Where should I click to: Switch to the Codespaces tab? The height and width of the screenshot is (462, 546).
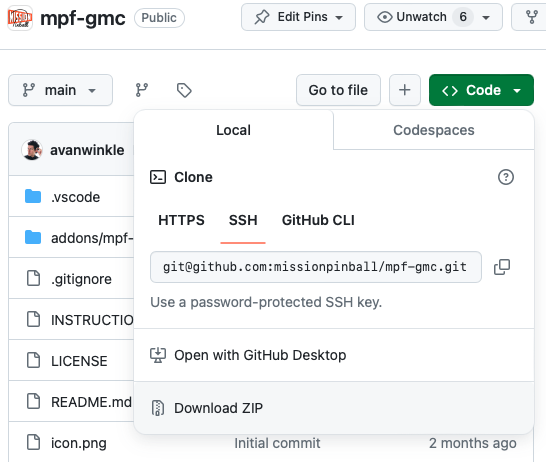[434, 130]
